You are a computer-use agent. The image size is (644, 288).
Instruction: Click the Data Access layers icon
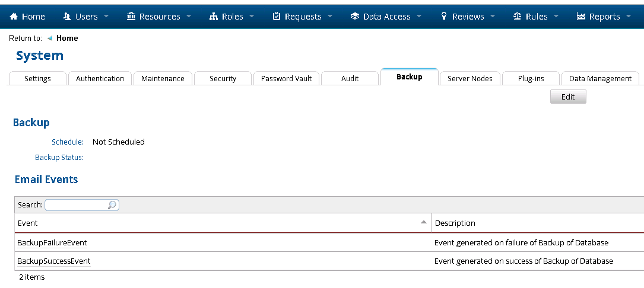coord(355,17)
